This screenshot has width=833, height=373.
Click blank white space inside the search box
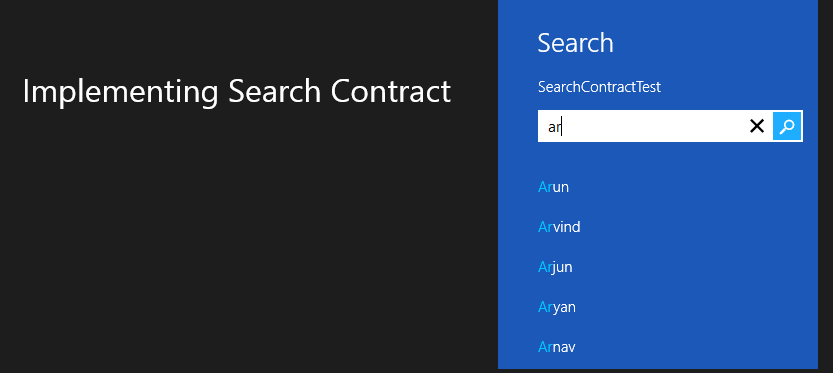[x=653, y=126]
